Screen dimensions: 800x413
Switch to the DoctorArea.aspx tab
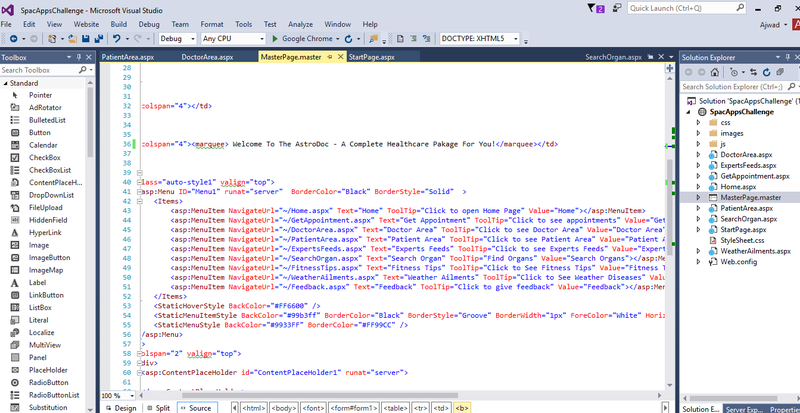click(x=209, y=58)
